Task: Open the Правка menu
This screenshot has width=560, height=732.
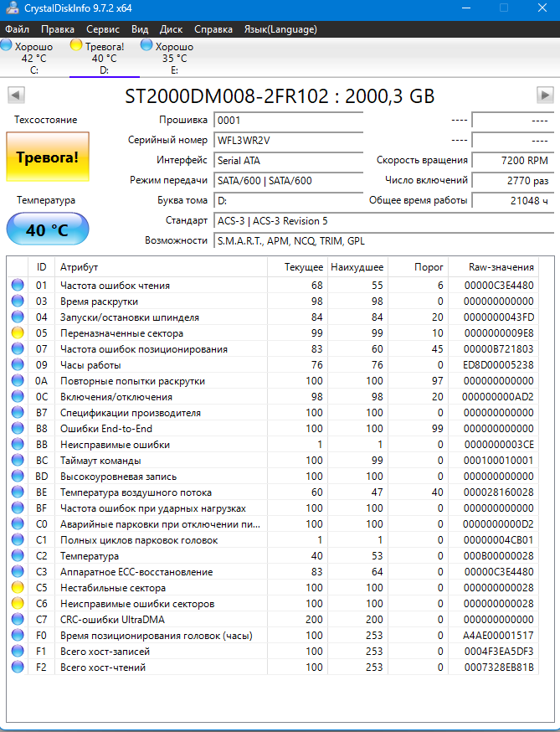Action: (x=58, y=29)
